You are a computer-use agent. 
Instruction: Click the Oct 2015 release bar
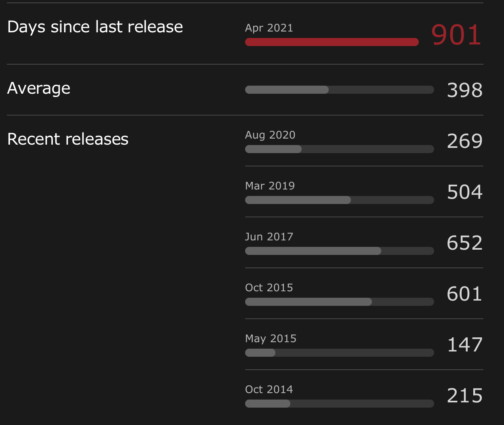pyautogui.click(x=340, y=302)
